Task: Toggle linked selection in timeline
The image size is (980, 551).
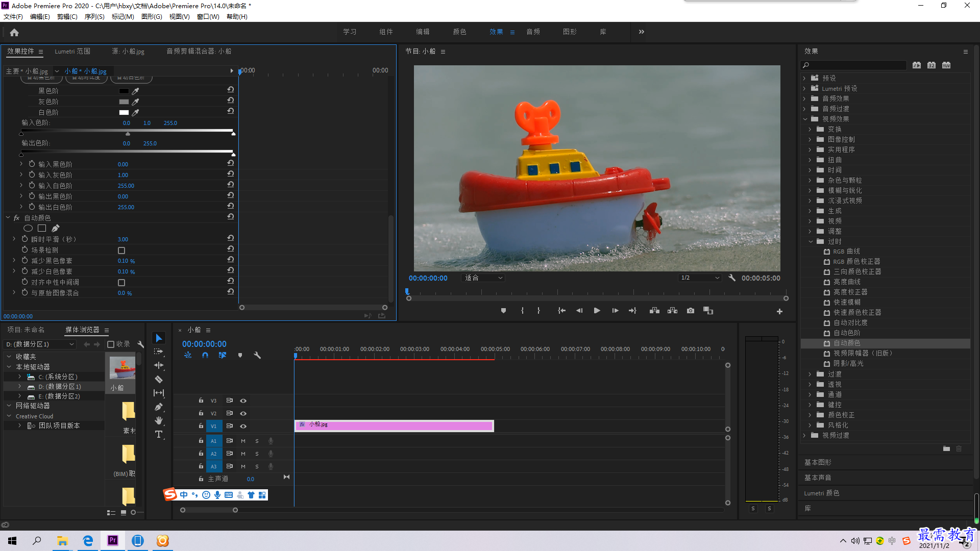Action: (x=223, y=355)
